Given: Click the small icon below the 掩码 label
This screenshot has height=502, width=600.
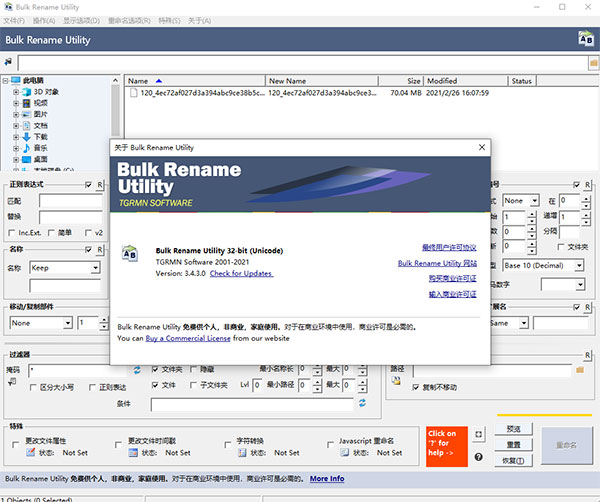Looking at the screenshot, I should coord(12,381).
